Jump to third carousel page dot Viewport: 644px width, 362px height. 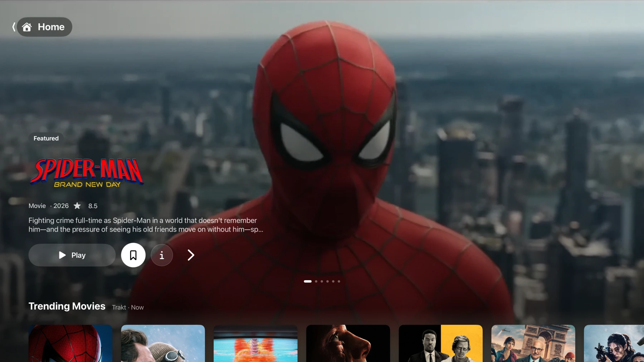(322, 281)
